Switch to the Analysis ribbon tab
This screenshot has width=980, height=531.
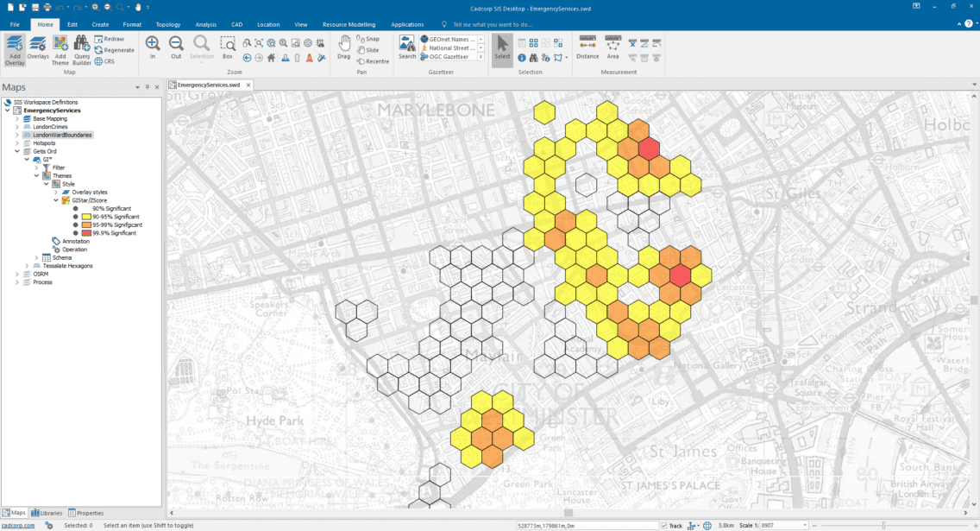click(205, 24)
